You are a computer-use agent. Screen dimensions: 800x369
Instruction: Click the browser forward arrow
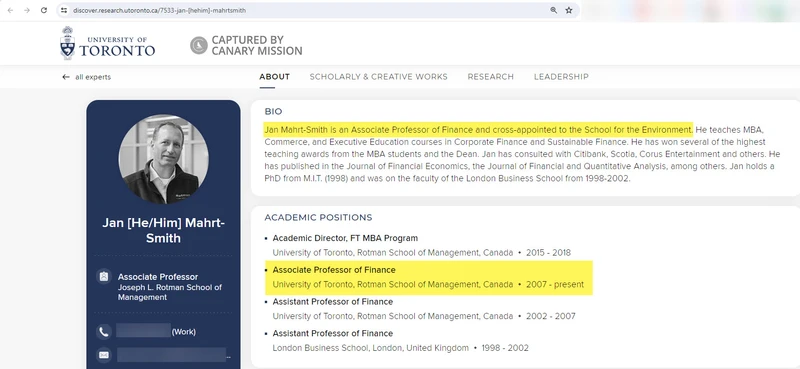click(27, 10)
